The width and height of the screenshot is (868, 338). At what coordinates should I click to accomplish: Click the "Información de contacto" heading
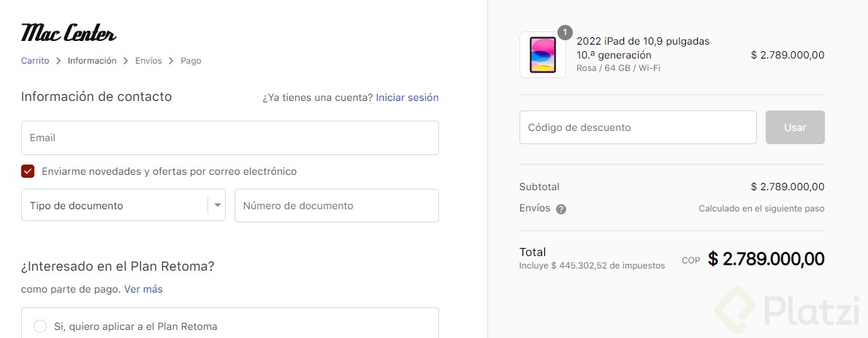pyautogui.click(x=96, y=97)
